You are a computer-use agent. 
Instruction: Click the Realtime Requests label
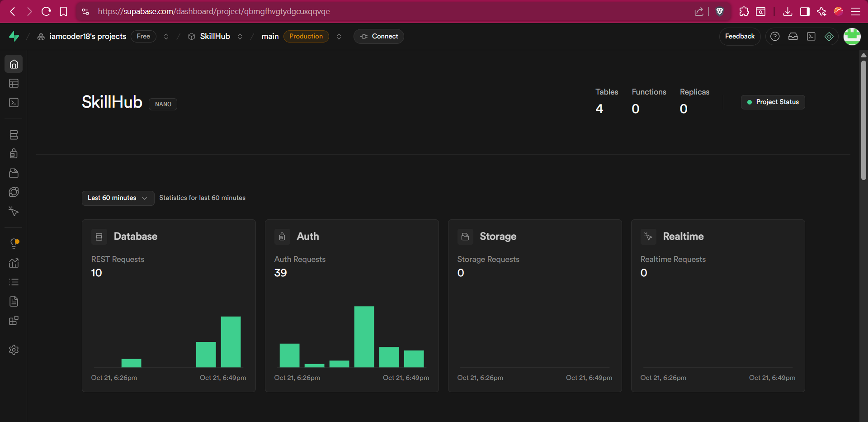point(673,259)
